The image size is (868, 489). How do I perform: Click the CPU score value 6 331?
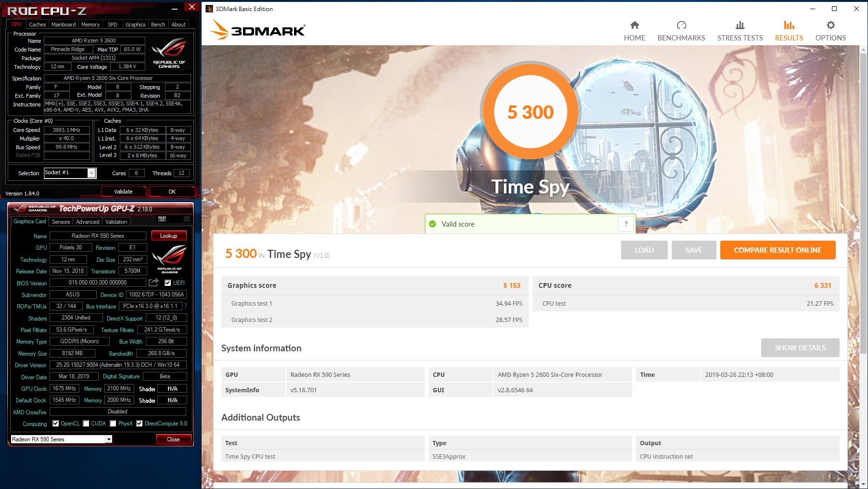(x=822, y=285)
